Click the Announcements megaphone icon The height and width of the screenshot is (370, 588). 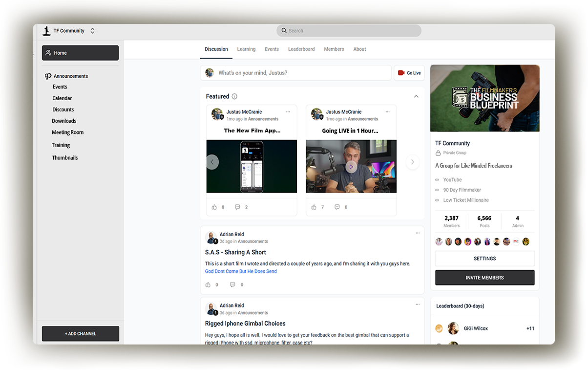[x=48, y=76]
